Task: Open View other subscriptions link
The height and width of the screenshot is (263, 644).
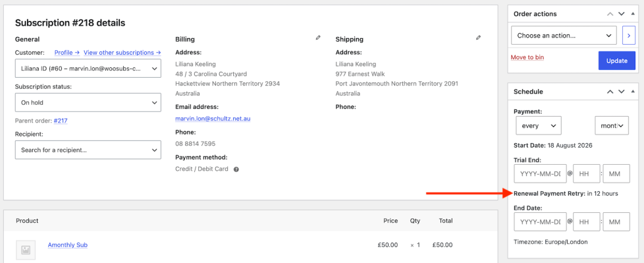Action: pos(122,53)
